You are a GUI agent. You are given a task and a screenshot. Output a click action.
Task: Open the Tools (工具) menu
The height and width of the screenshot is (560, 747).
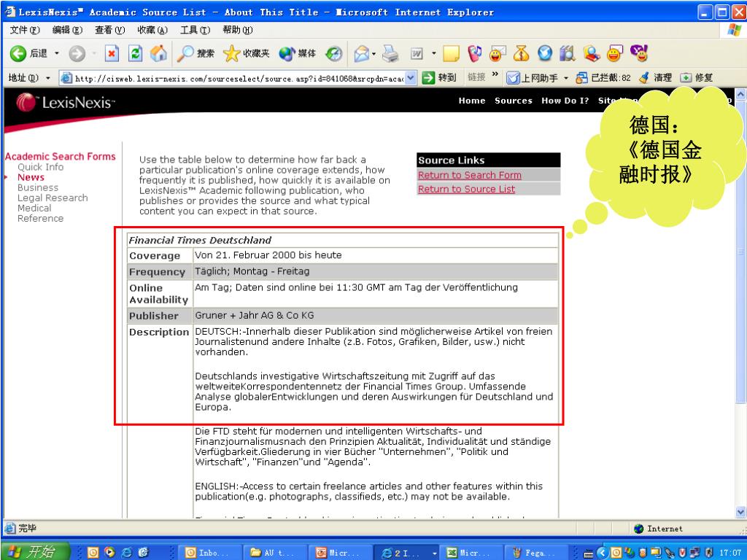coord(195,30)
